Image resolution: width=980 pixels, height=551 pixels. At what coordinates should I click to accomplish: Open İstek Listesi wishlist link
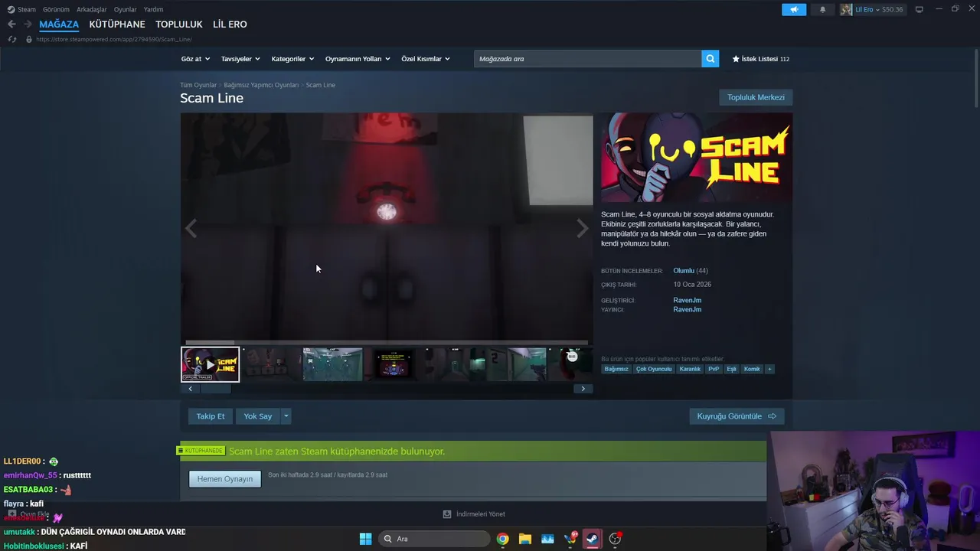[x=761, y=59]
